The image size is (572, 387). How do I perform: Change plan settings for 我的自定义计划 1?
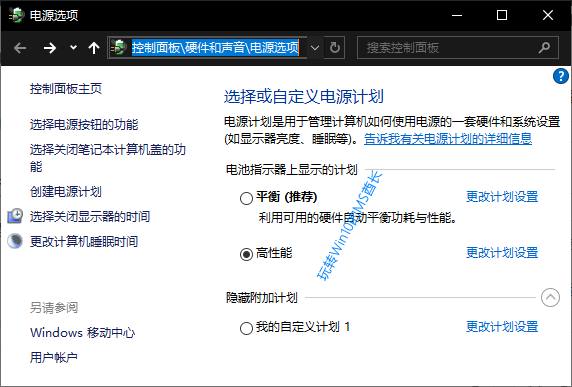click(x=502, y=327)
